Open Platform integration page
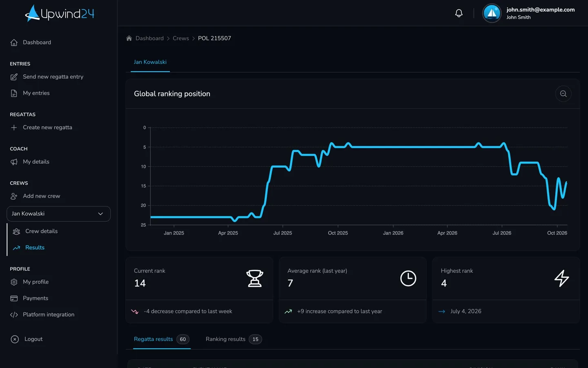This screenshot has width=588, height=368. click(49, 315)
